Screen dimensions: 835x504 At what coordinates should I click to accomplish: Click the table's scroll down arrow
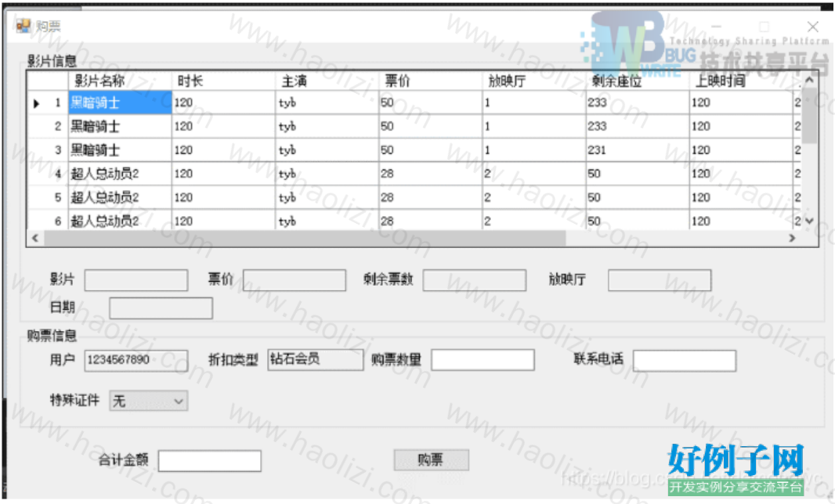pos(809,221)
